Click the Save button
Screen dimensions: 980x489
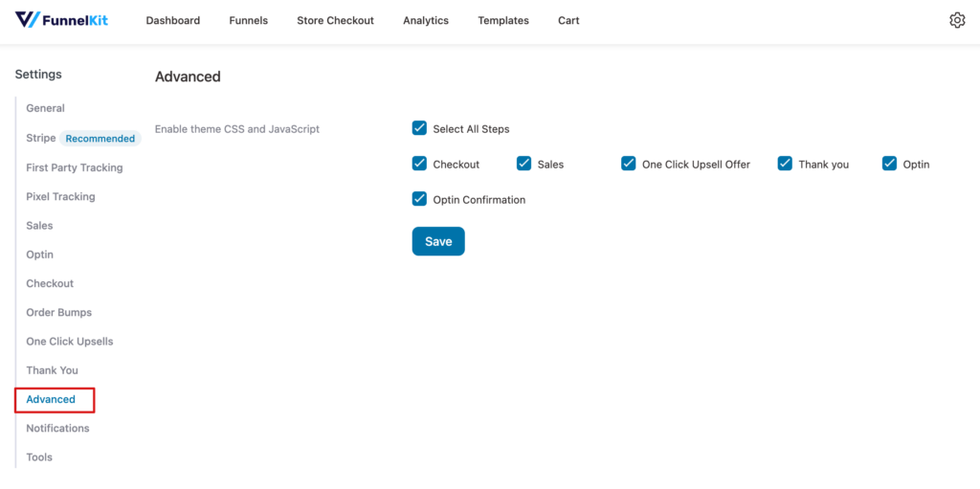438,241
